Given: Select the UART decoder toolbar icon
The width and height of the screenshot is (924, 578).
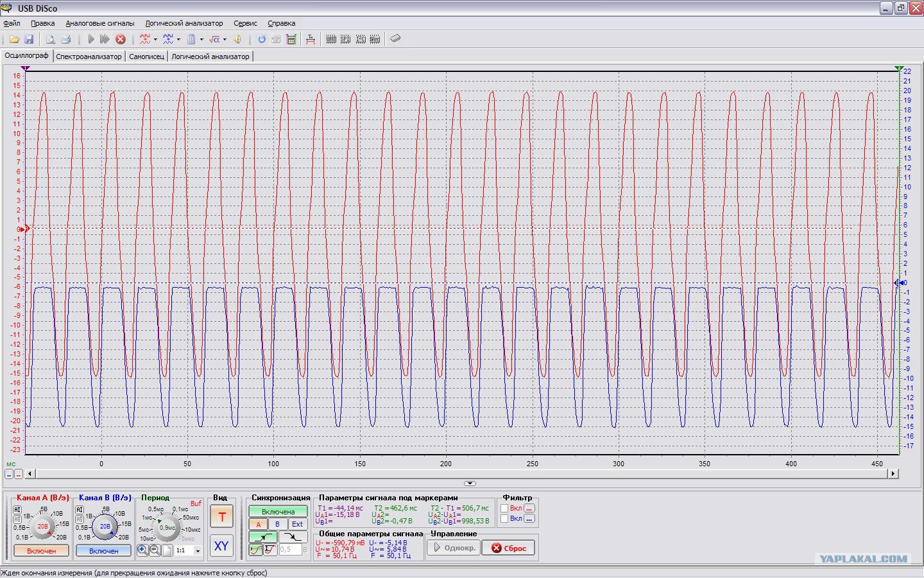Looking at the screenshot, I should 331,39.
